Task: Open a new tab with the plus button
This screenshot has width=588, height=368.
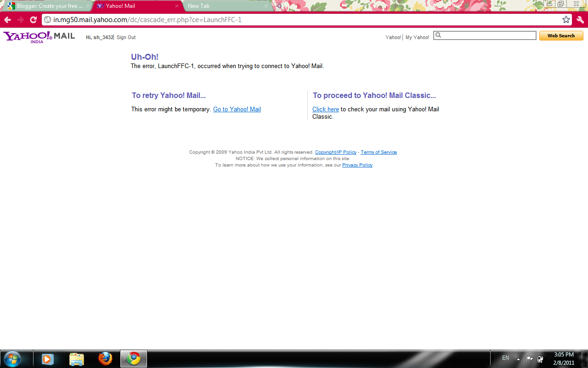Action: (x=279, y=6)
